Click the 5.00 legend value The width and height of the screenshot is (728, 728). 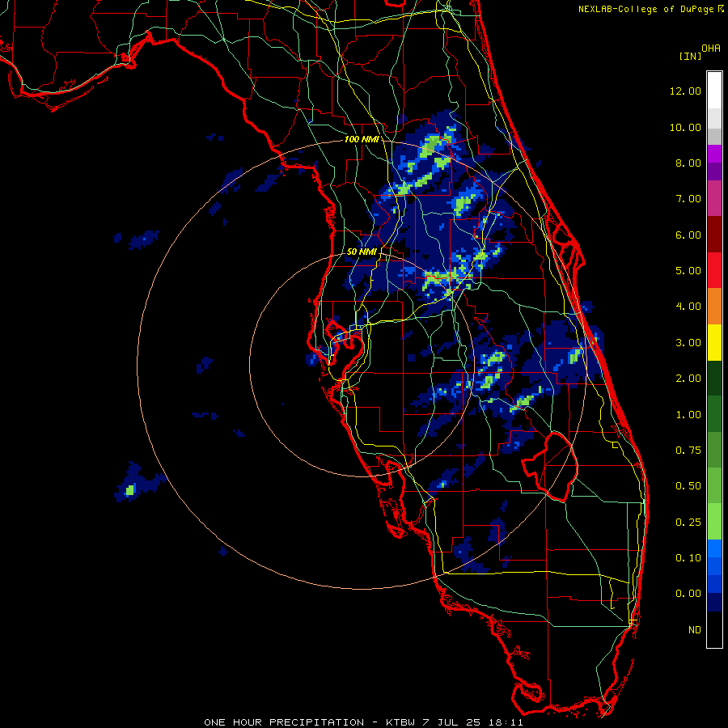(x=688, y=271)
